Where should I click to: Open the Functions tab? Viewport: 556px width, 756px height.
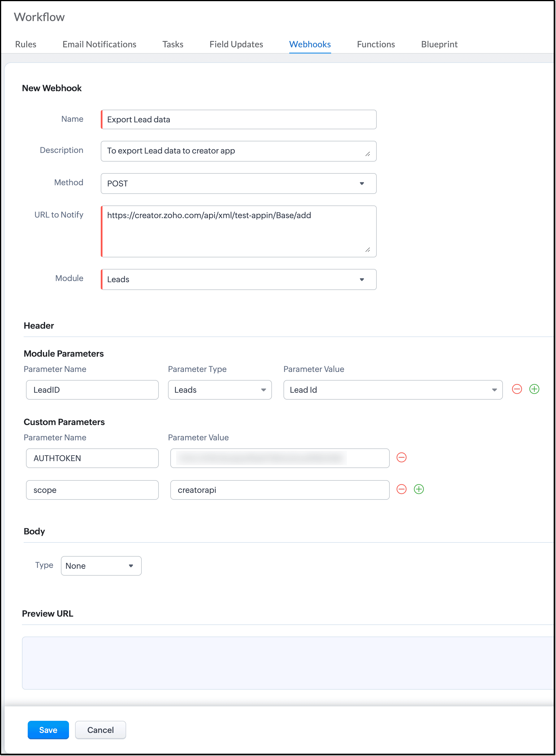click(376, 44)
